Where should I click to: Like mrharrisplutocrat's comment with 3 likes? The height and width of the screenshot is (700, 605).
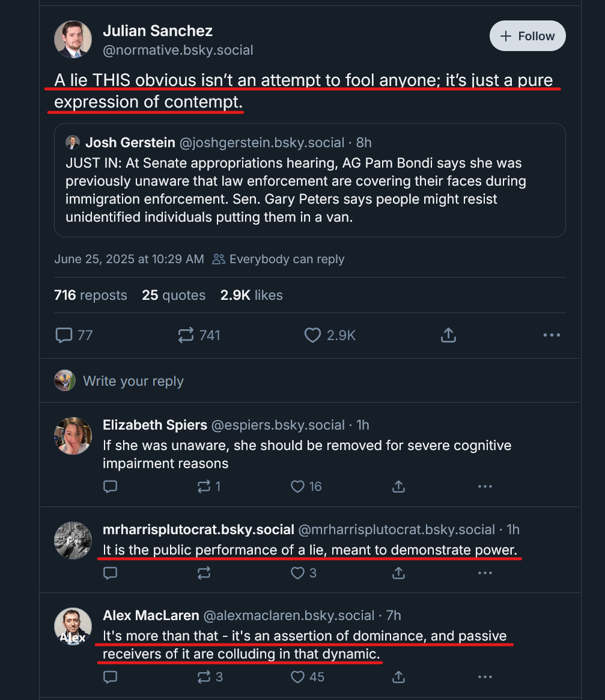303,573
